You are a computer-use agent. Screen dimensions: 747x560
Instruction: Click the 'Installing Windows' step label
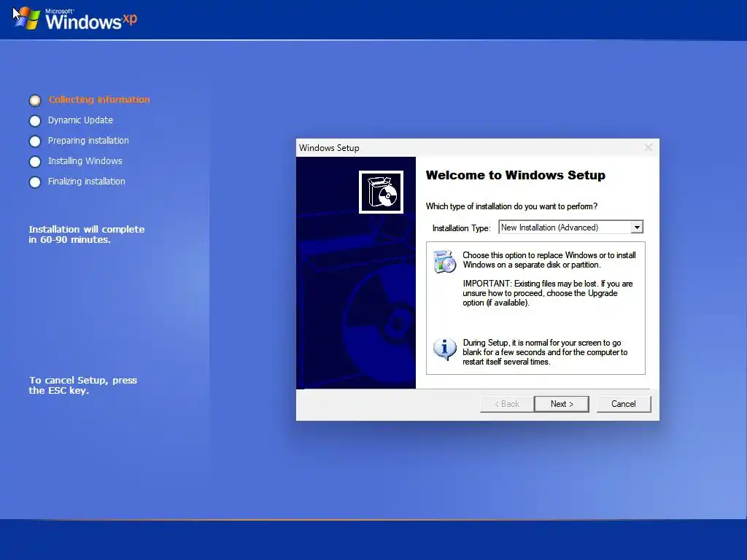point(85,161)
